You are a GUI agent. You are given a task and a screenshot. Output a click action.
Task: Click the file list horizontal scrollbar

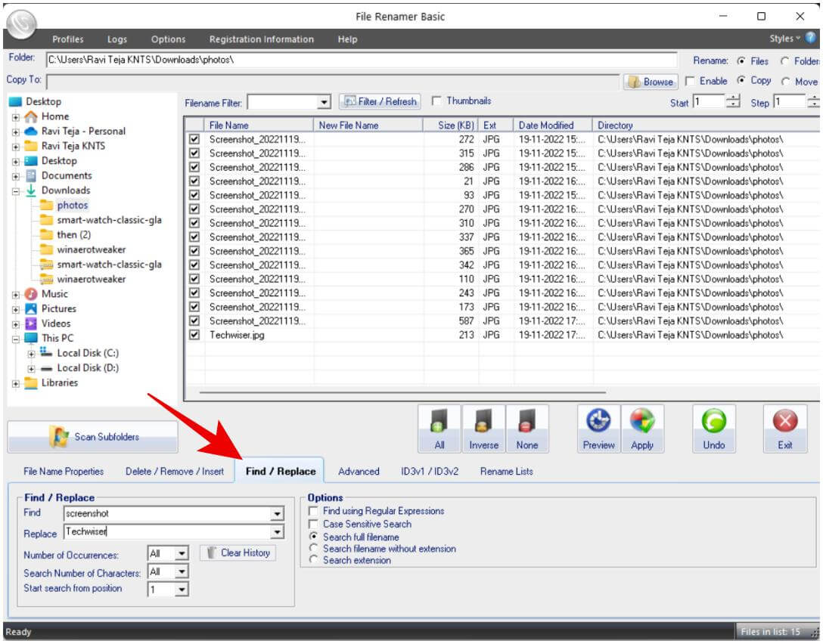point(402,392)
